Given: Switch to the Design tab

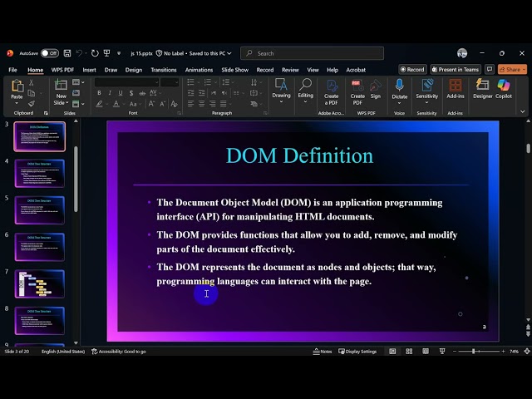Looking at the screenshot, I should [134, 70].
